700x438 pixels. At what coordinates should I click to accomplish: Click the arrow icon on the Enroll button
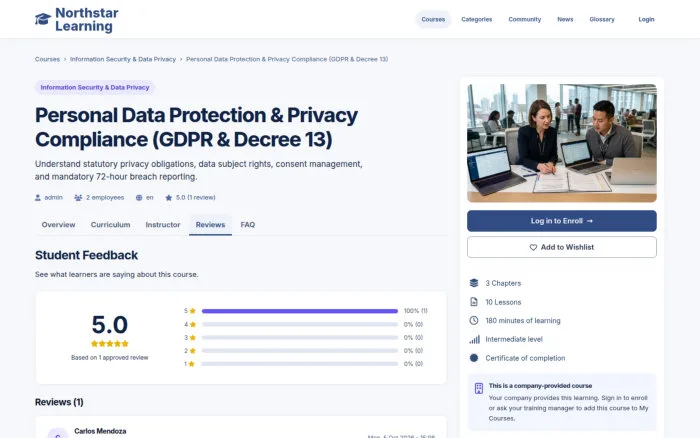point(590,221)
